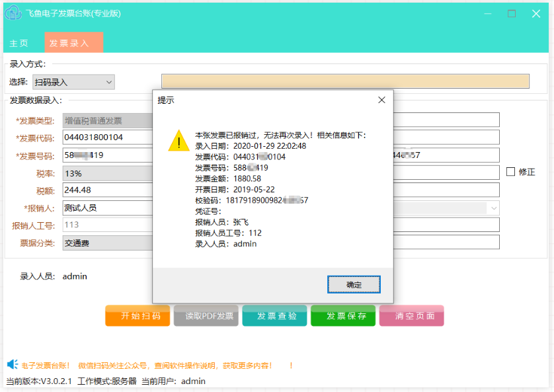This screenshot has width=554, height=392.
Task: Click the 报销人工号 field showing 113
Action: click(107, 225)
